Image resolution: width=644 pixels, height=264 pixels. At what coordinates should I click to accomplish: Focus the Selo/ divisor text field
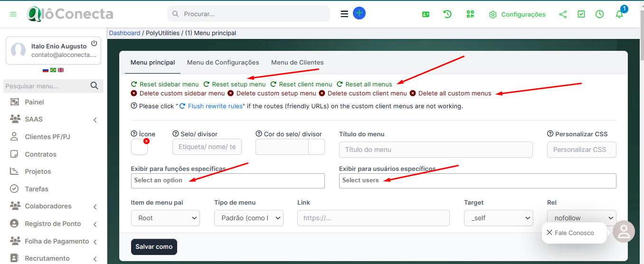click(207, 147)
